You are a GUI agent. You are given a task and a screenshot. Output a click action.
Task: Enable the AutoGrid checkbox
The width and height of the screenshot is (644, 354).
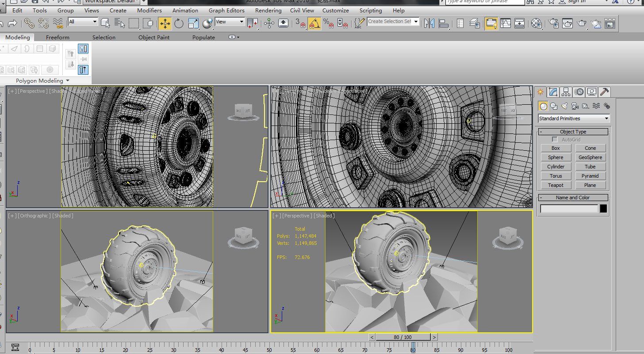(x=555, y=140)
